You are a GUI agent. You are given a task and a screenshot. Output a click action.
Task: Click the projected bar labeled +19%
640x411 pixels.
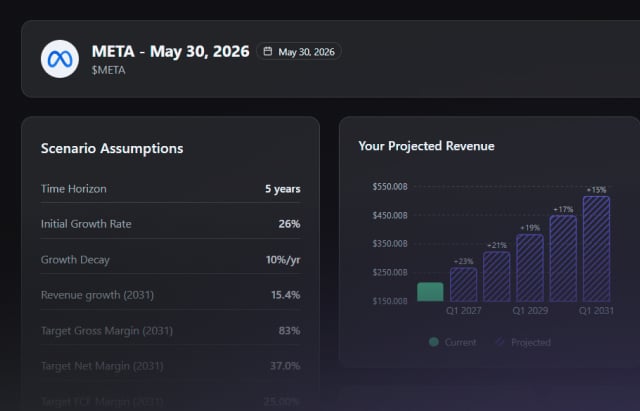pos(530,268)
